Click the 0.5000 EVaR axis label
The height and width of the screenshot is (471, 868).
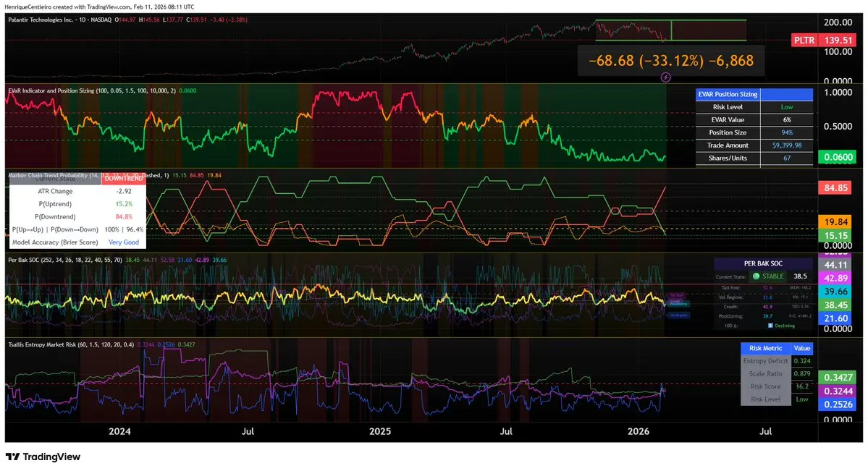point(838,126)
